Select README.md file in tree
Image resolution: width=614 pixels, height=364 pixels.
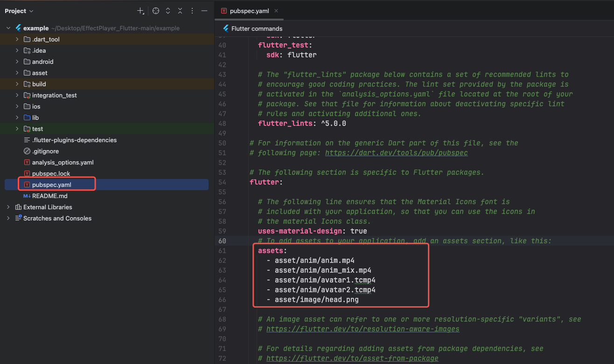pos(49,196)
